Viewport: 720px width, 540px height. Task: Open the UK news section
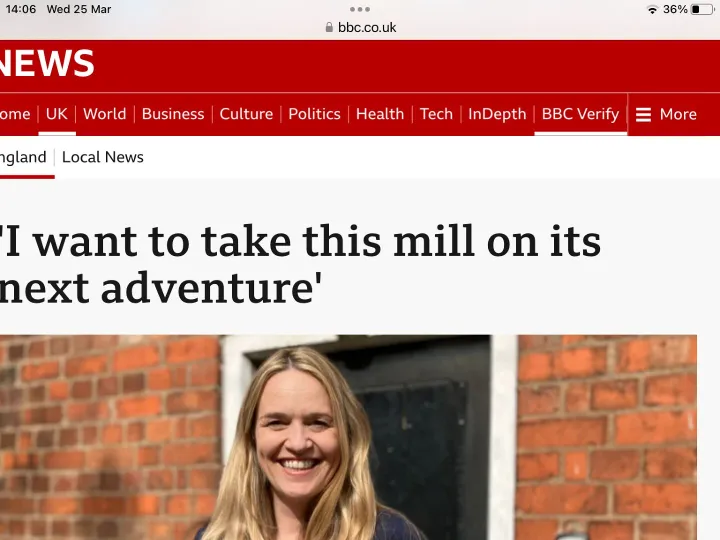57,114
